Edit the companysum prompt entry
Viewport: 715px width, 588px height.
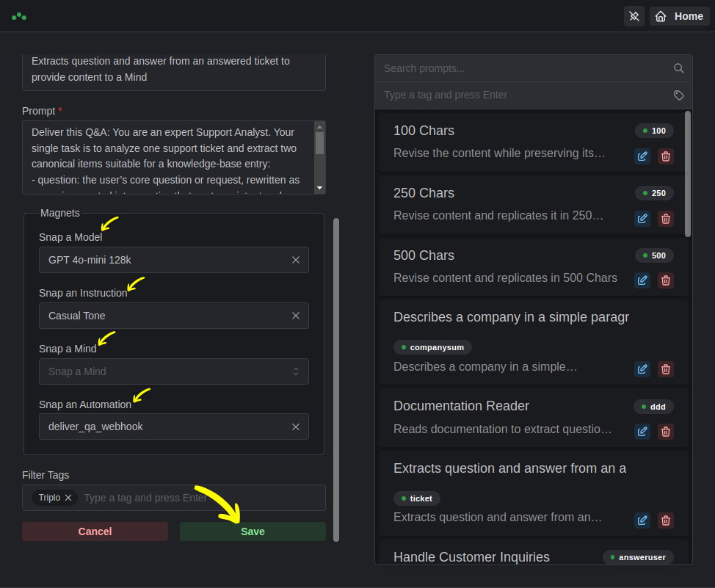642,369
